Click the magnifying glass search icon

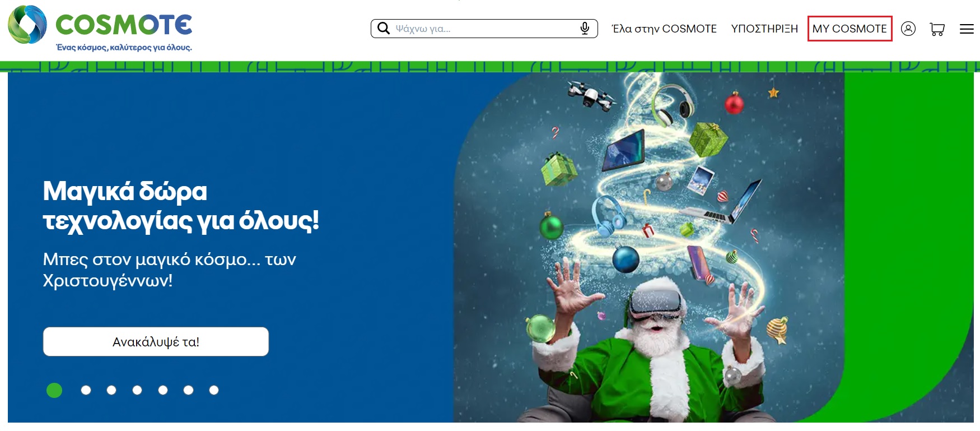point(384,28)
